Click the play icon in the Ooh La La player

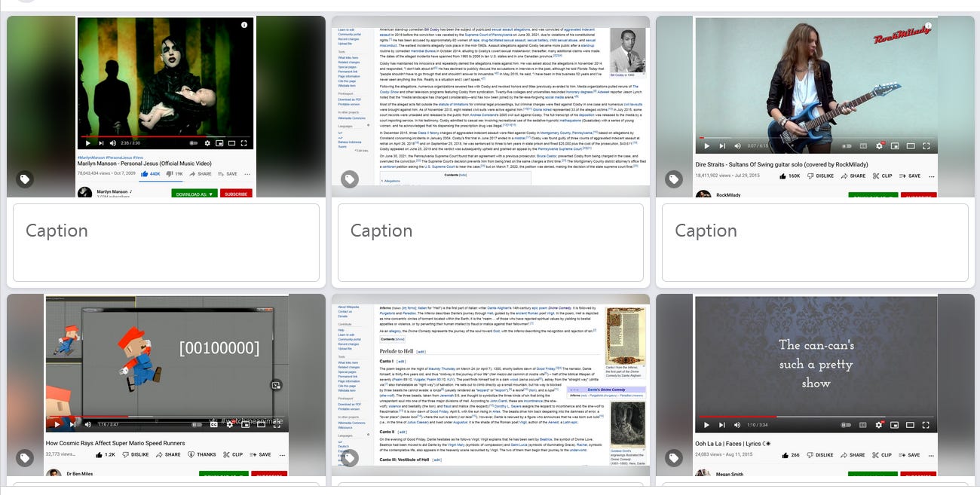point(706,425)
